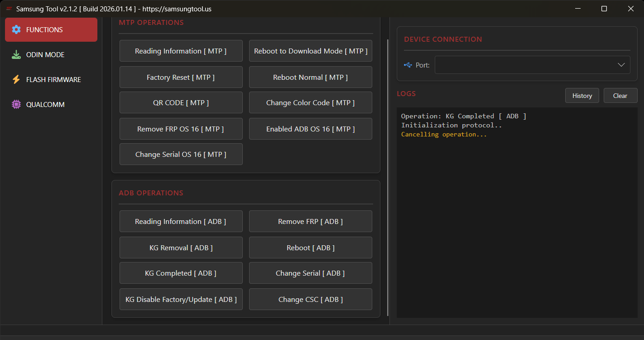Open the QUALCOMM section

45,105
